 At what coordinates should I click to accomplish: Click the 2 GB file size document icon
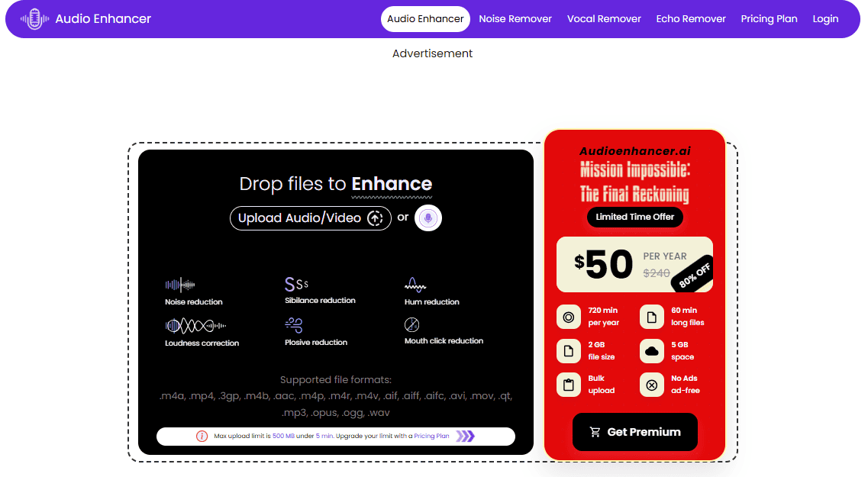coord(569,351)
